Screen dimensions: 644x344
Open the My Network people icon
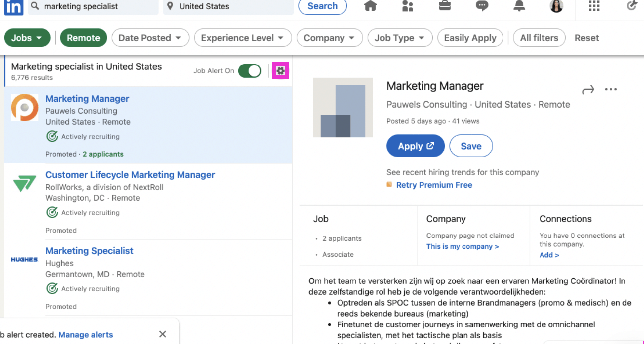[x=408, y=6]
